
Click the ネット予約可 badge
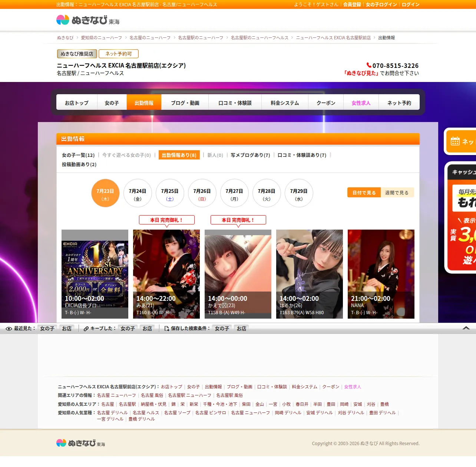click(x=119, y=54)
